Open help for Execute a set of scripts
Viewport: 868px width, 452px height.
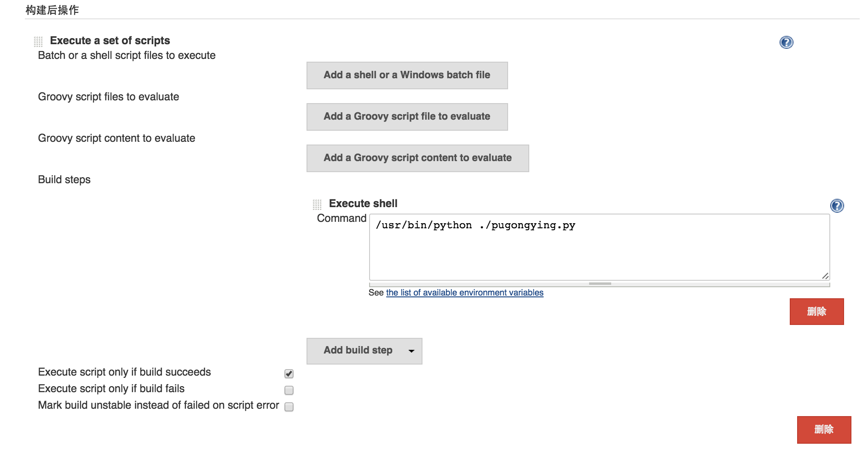tap(786, 42)
